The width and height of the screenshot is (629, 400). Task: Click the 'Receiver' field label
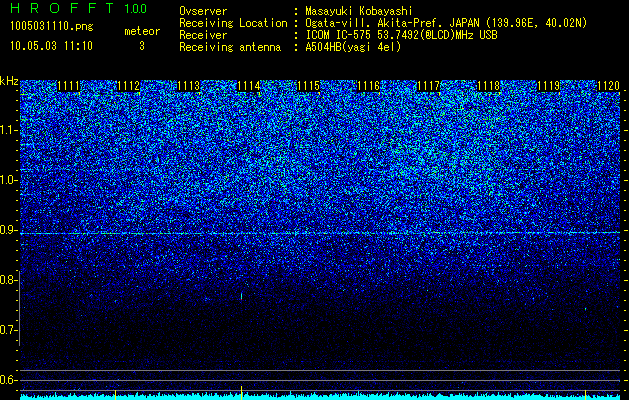pyautogui.click(x=203, y=35)
